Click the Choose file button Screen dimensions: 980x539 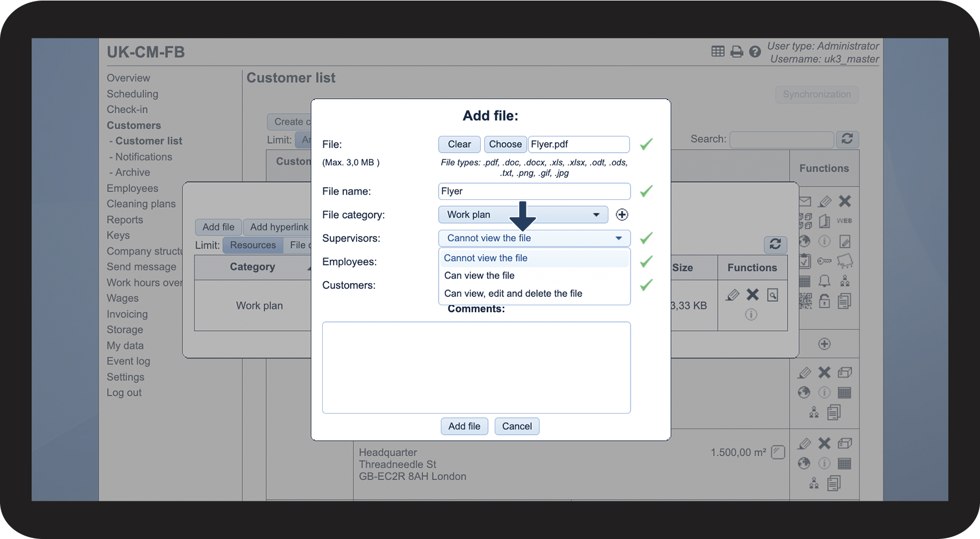(505, 144)
